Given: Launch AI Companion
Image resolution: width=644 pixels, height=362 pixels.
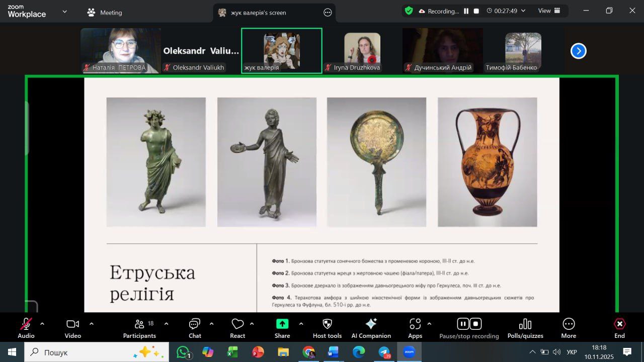Looking at the screenshot, I should point(371,328).
